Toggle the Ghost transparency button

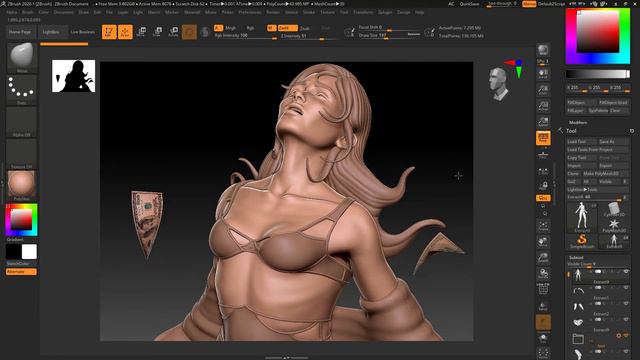click(x=543, y=322)
